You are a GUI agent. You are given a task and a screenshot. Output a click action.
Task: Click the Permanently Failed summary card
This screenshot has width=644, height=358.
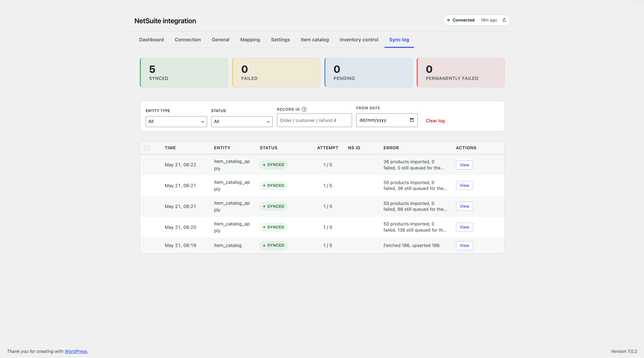(460, 72)
